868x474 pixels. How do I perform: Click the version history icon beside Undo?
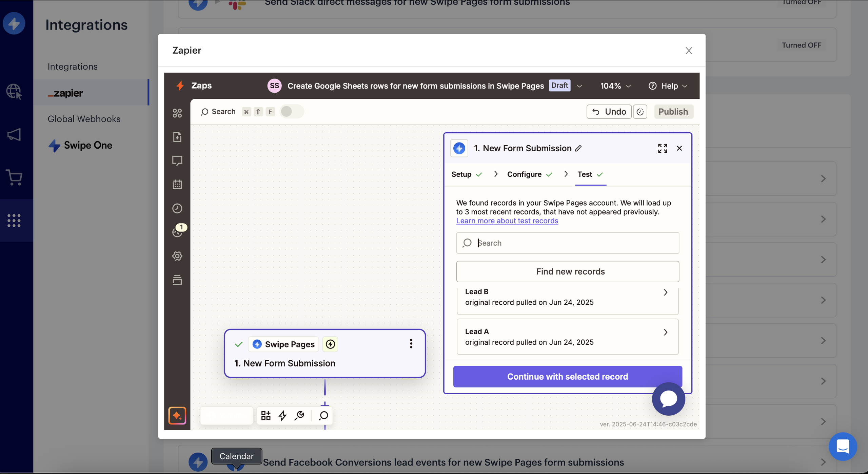pyautogui.click(x=640, y=112)
